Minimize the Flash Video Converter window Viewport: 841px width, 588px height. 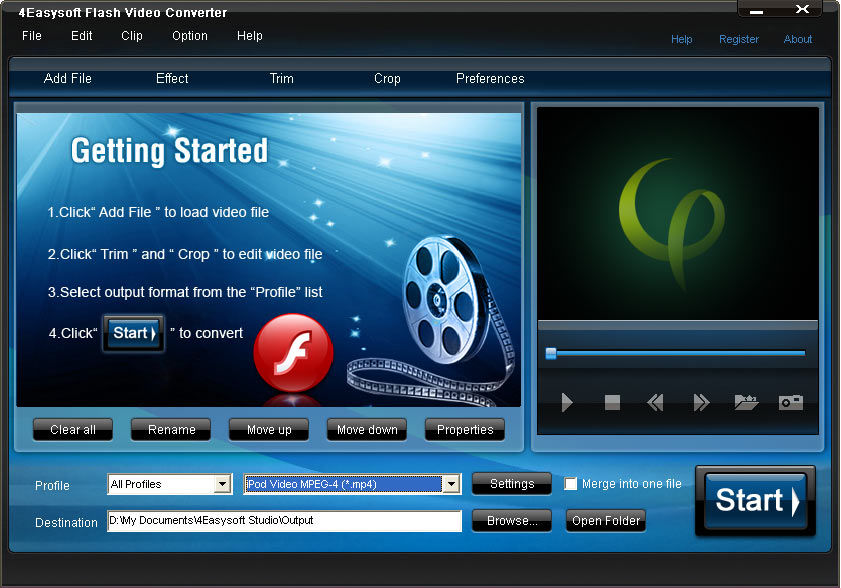757,11
